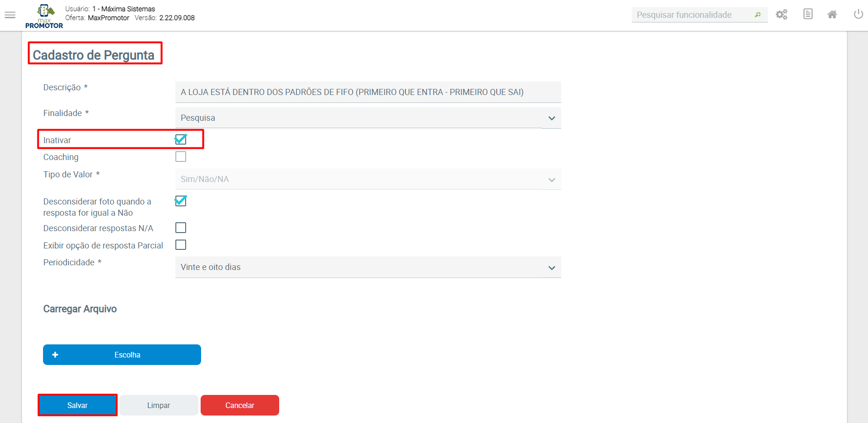Click the version number 2.22.09.008

pyautogui.click(x=177, y=18)
